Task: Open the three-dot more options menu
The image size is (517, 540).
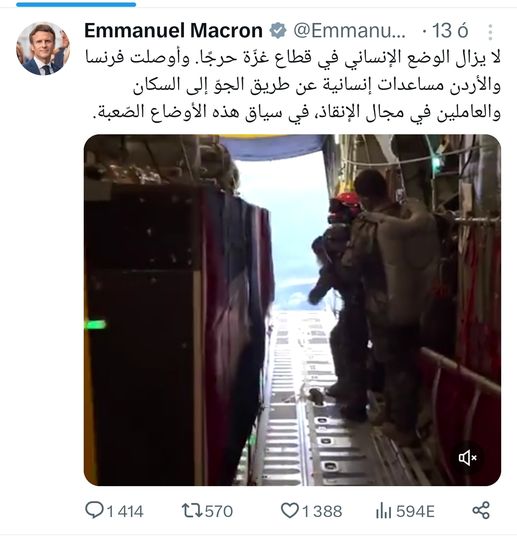Action: (490, 32)
